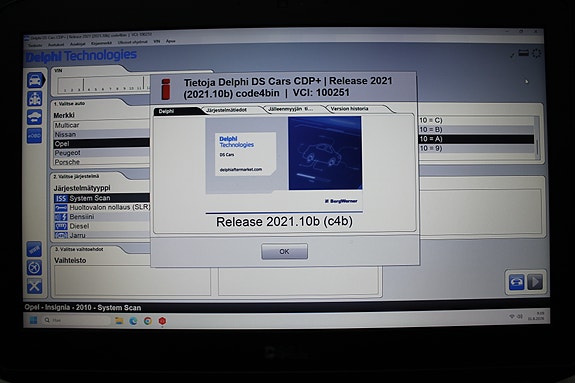Select the '10 = C)' year row
This screenshot has width=575, height=383.
point(476,120)
